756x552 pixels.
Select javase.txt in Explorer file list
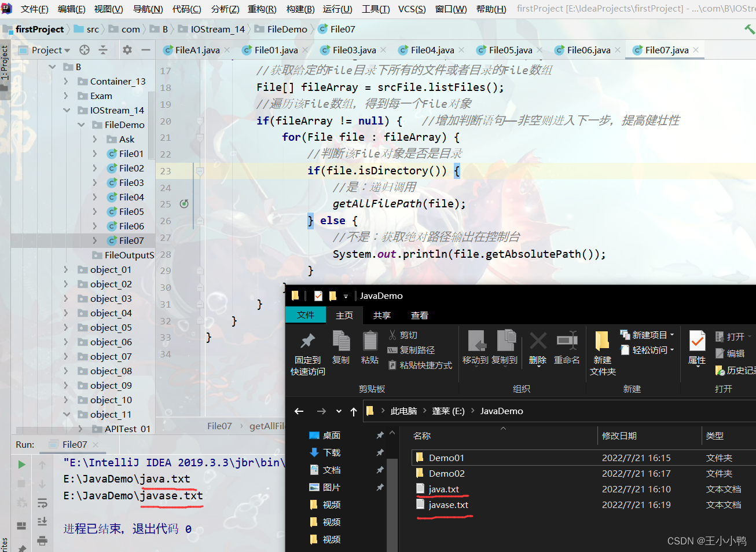[448, 505]
